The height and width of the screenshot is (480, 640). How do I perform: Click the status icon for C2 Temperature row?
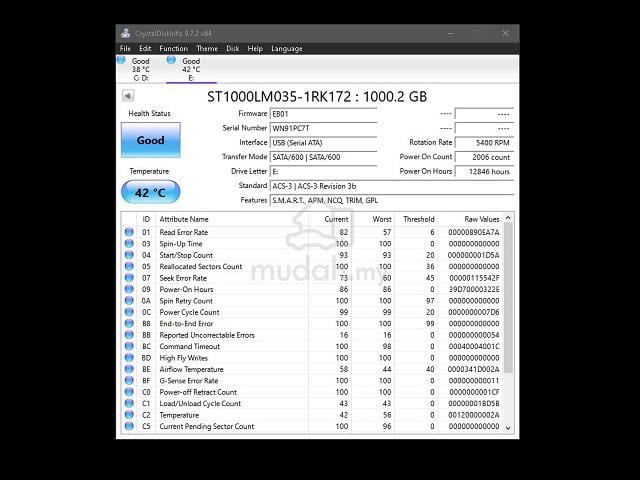(129, 415)
